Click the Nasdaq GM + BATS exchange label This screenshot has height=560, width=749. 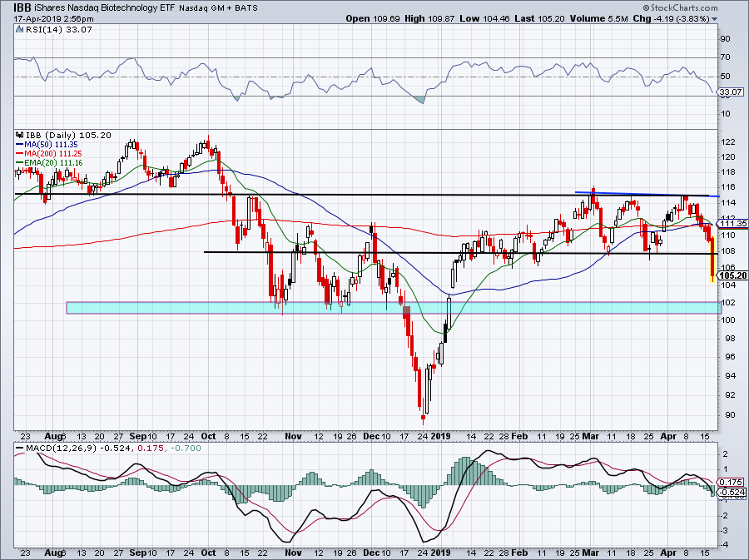coord(218,8)
